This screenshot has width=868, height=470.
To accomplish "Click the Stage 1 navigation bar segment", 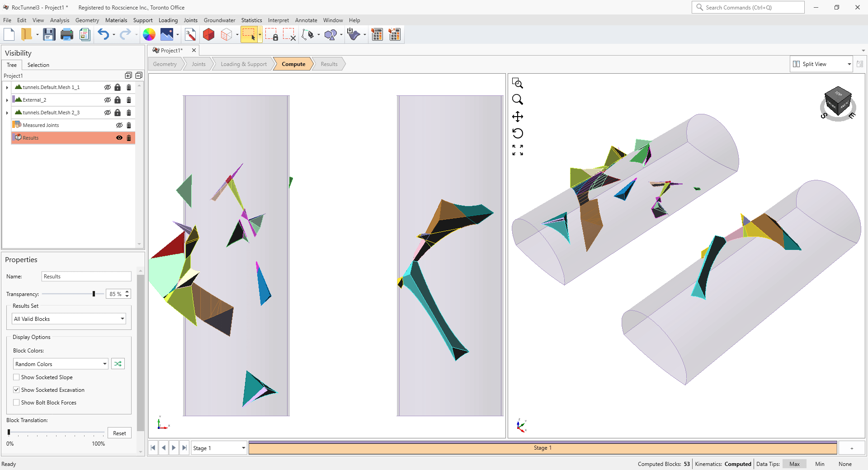I will click(x=542, y=448).
